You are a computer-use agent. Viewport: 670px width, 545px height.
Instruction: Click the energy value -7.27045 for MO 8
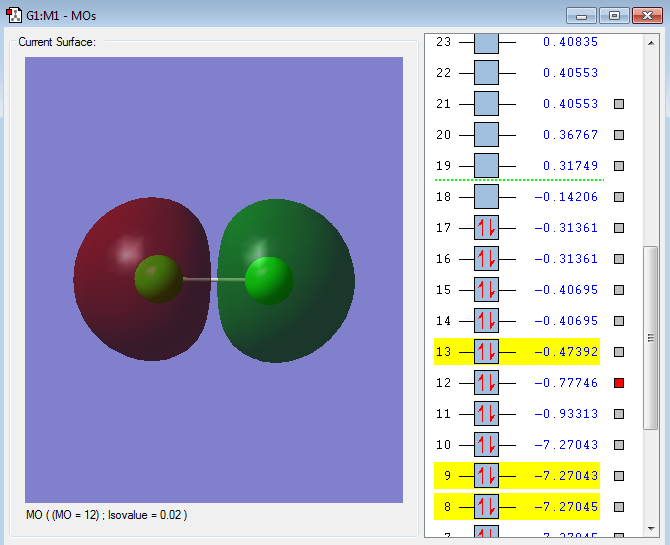click(566, 507)
